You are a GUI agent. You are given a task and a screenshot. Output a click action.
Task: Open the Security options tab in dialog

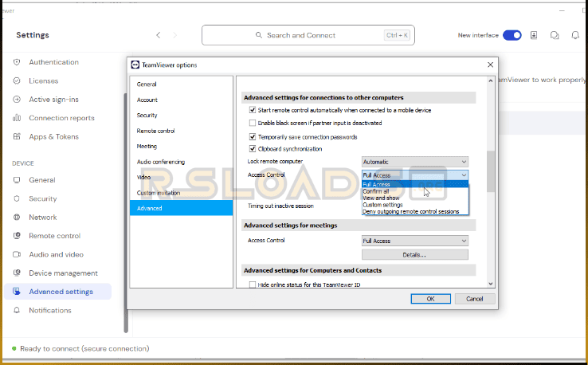point(181,116)
